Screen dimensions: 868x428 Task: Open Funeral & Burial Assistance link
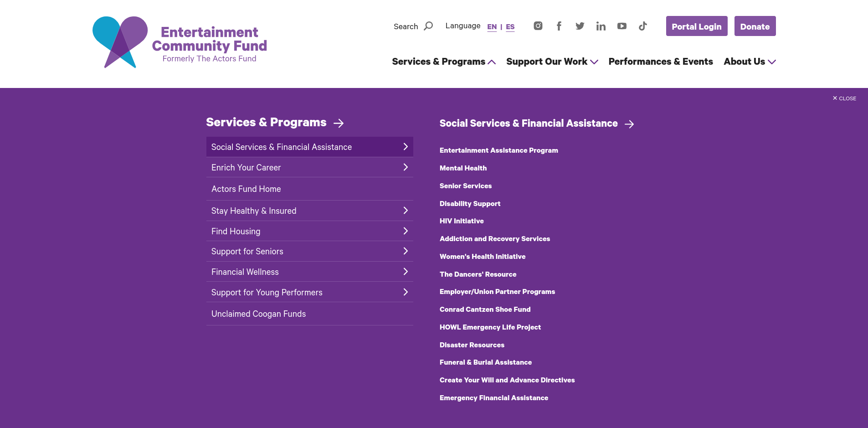point(486,362)
